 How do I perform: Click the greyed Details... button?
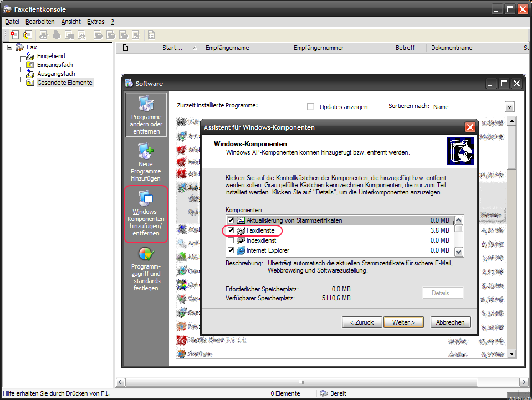click(443, 293)
